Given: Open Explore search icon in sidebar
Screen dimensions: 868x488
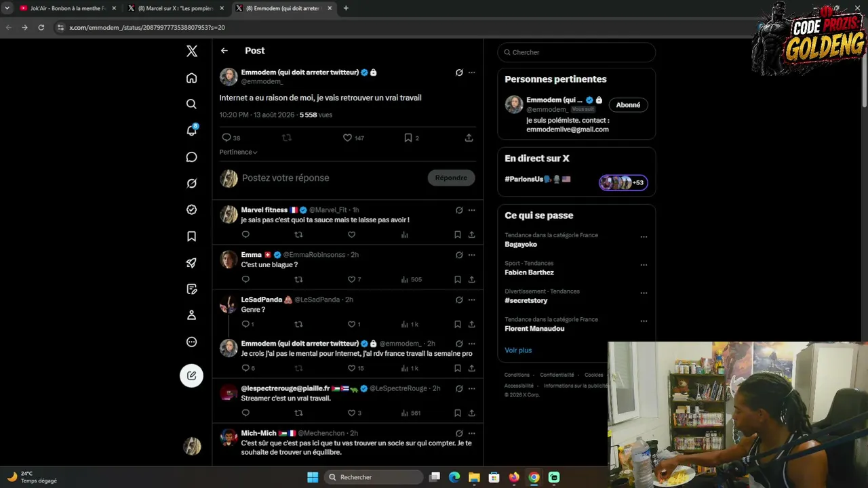Looking at the screenshot, I should point(192,104).
